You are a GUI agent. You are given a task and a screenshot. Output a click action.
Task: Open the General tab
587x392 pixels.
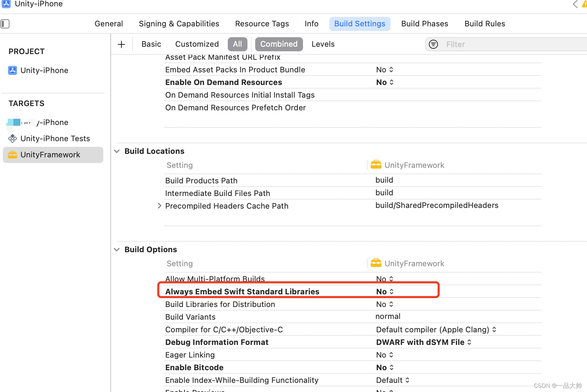tap(109, 24)
